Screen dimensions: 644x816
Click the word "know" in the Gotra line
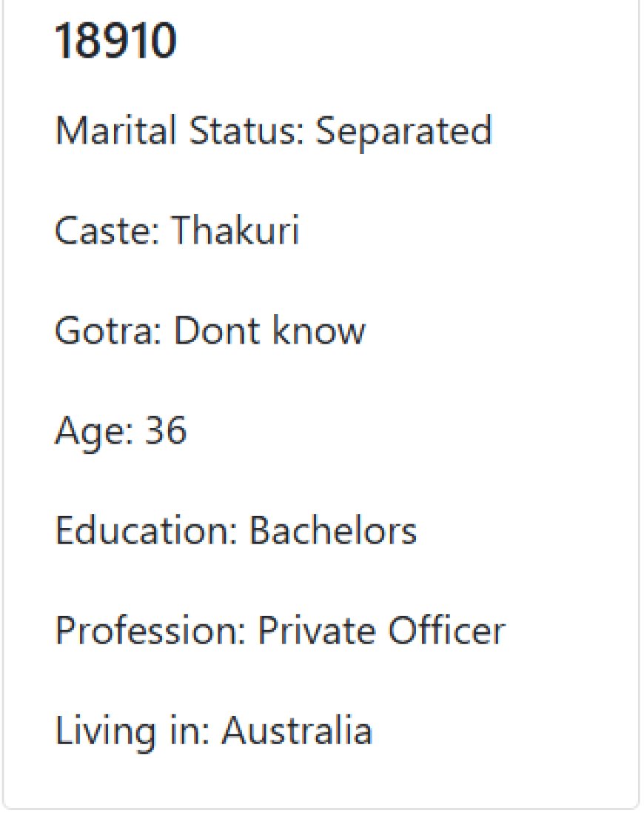pyautogui.click(x=319, y=329)
